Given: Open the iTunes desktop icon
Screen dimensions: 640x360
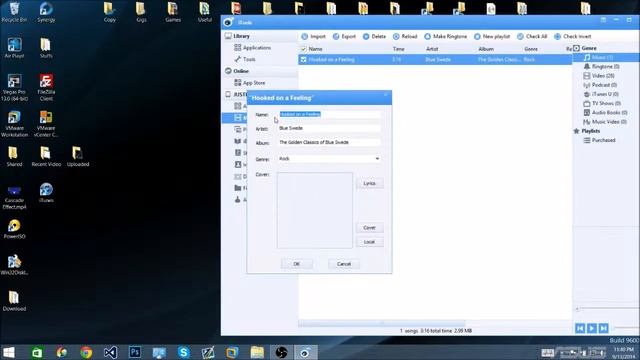Looking at the screenshot, I should (46, 193).
